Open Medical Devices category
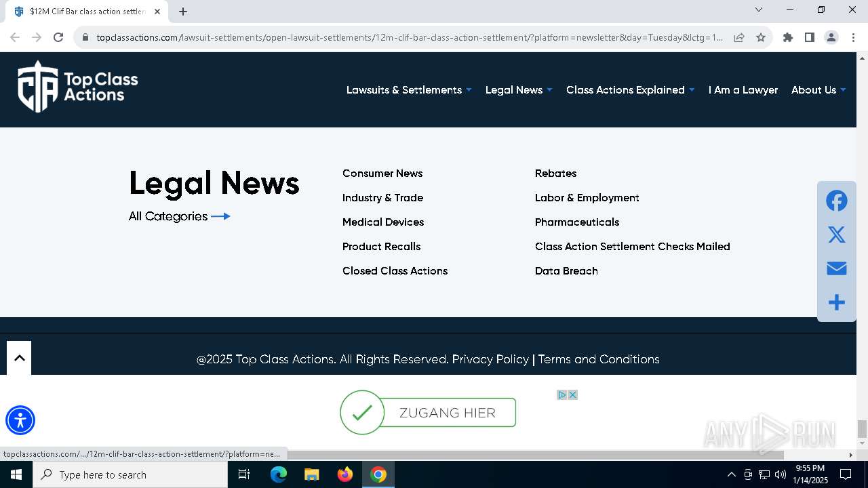The image size is (868, 488). (383, 222)
